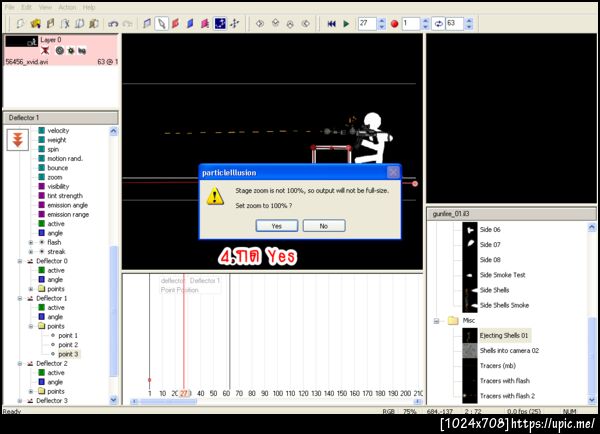Viewport: 600px width, 434px height.
Task: Select the arrow pointer Select tool
Action: click(x=161, y=24)
